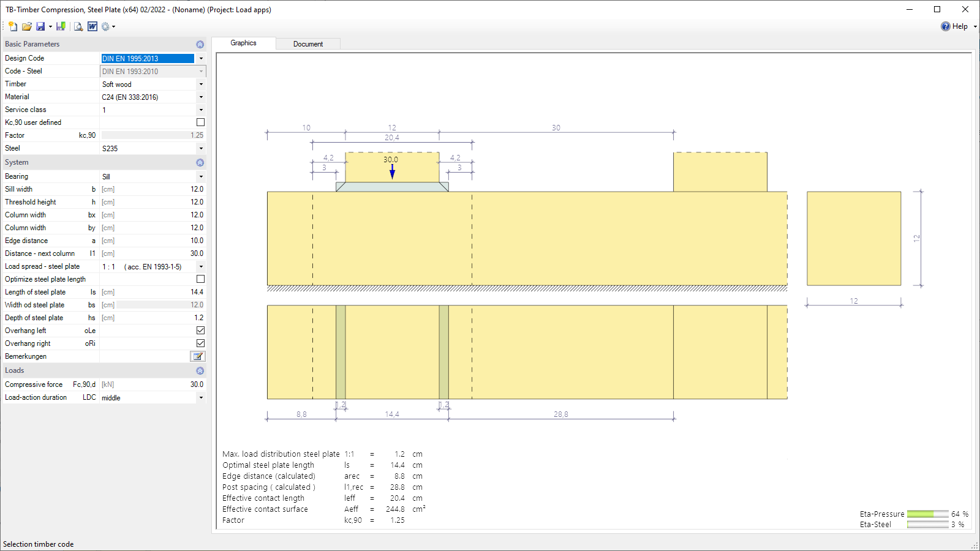Collapse the System section
This screenshot has height=551, width=980.
(x=200, y=163)
